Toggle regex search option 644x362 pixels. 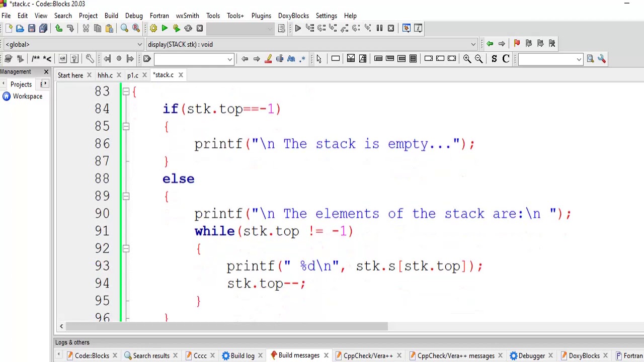[x=302, y=59]
